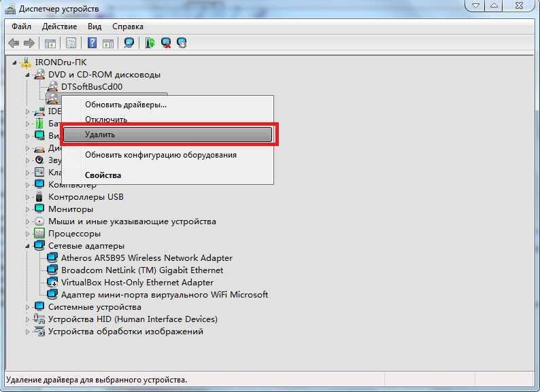Open the Справка menu

point(128,26)
